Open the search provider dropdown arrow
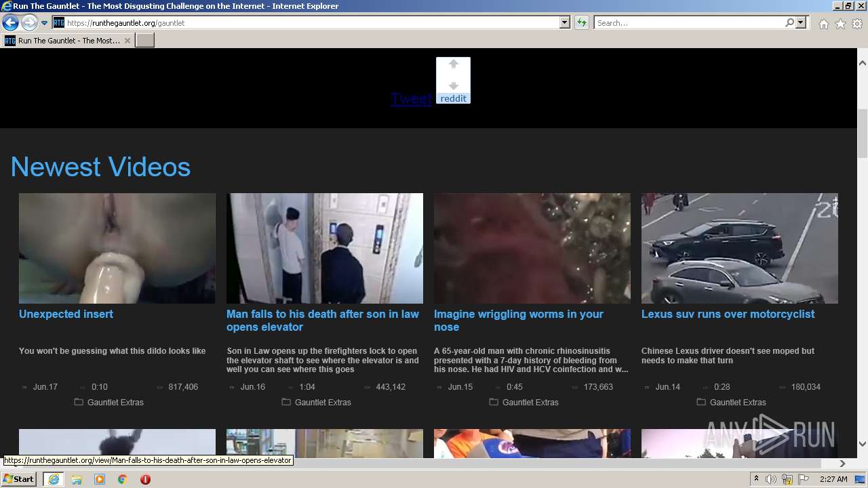Image resolution: width=868 pixels, height=488 pixels. (801, 22)
